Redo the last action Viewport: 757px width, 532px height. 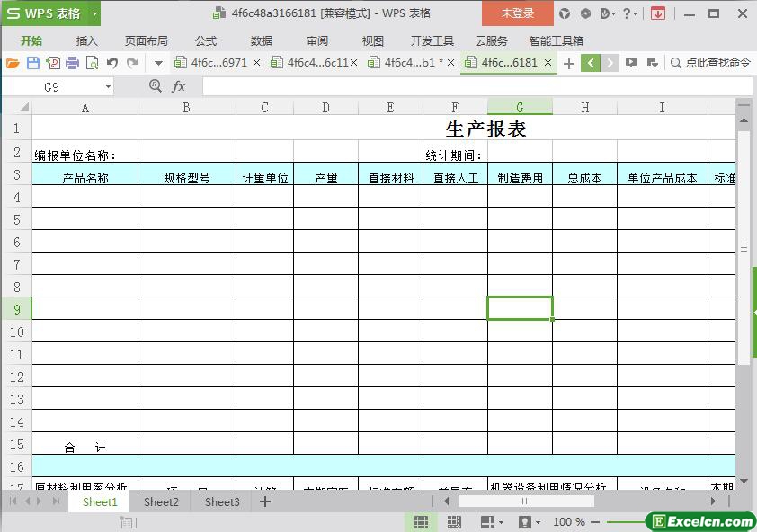(x=132, y=63)
